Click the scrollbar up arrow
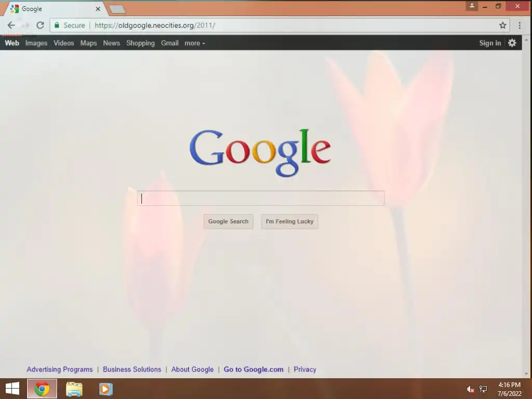Screen dimensions: 532x399 pos(526,39)
